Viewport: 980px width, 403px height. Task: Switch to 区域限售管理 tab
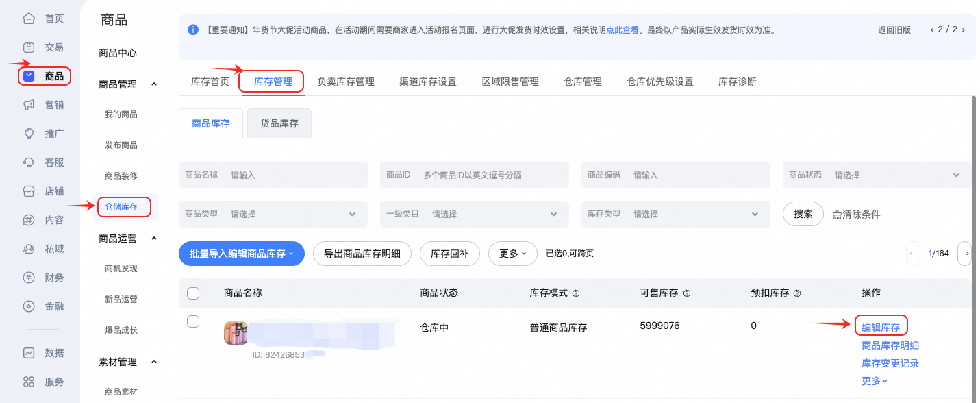tap(510, 82)
